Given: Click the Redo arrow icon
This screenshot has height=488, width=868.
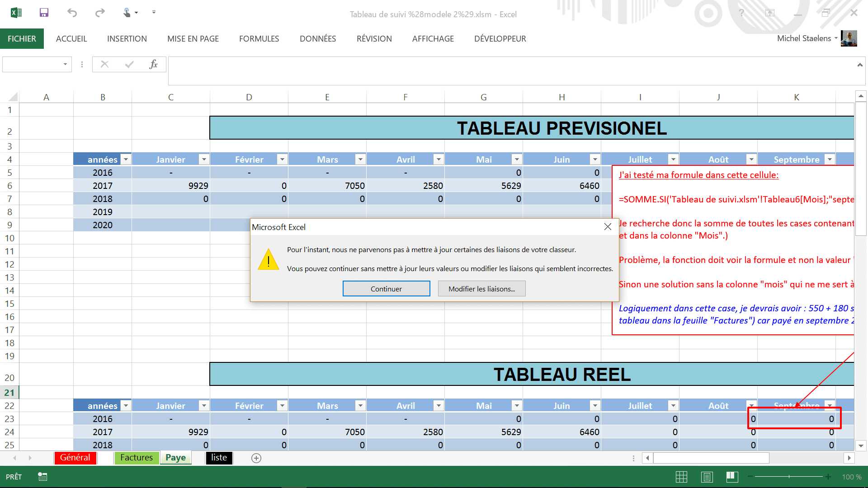Looking at the screenshot, I should click(100, 13).
